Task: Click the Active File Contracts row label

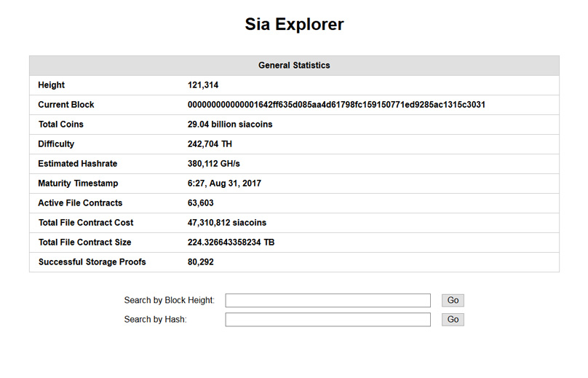Action: 80,203
